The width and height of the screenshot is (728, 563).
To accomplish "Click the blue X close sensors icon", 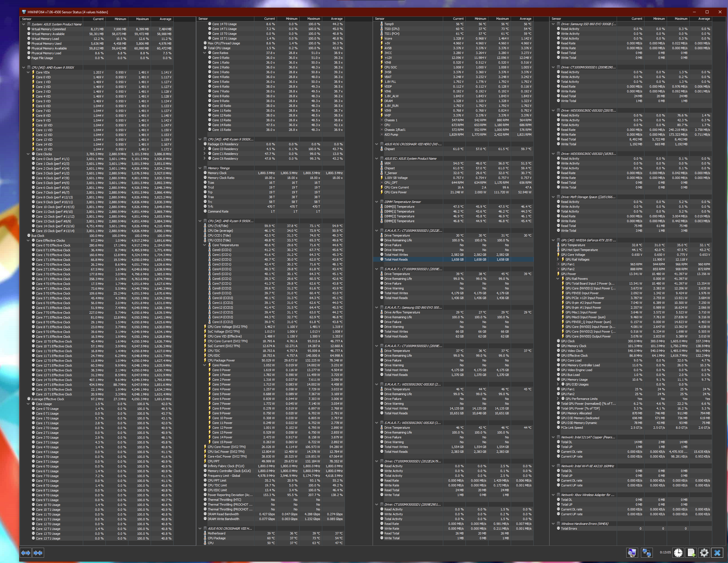I will [717, 553].
